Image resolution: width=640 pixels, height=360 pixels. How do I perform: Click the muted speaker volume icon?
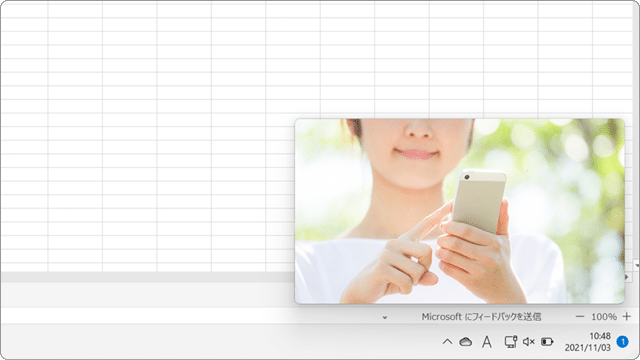click(529, 342)
